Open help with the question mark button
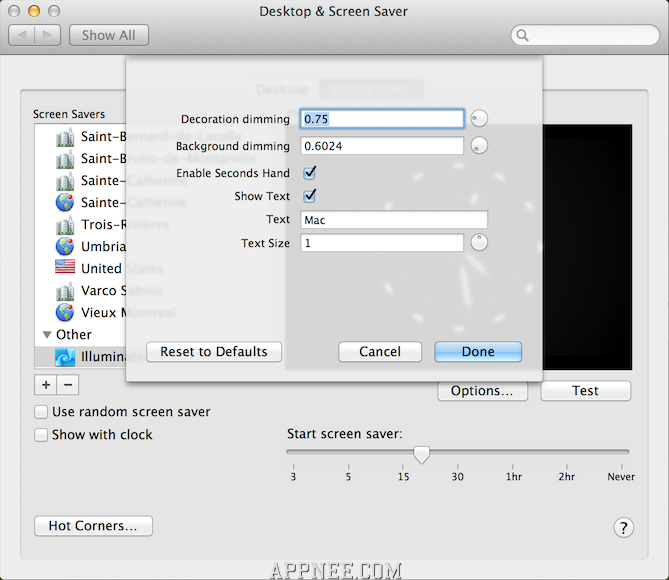 pyautogui.click(x=623, y=528)
